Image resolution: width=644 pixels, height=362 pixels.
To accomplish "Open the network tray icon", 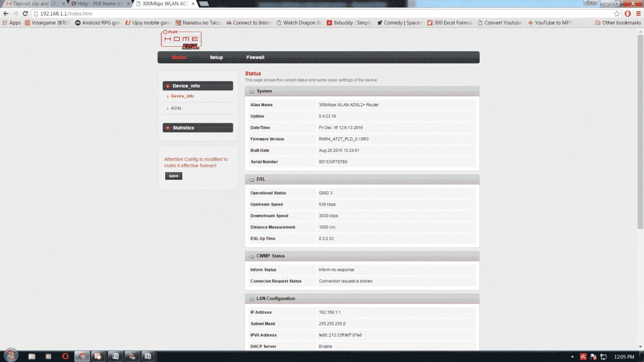I will tap(603, 357).
